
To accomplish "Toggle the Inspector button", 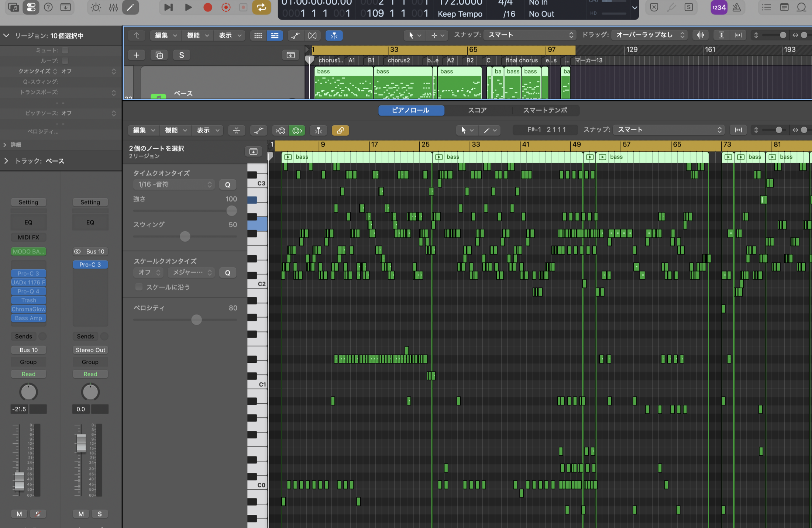I will [31, 7].
